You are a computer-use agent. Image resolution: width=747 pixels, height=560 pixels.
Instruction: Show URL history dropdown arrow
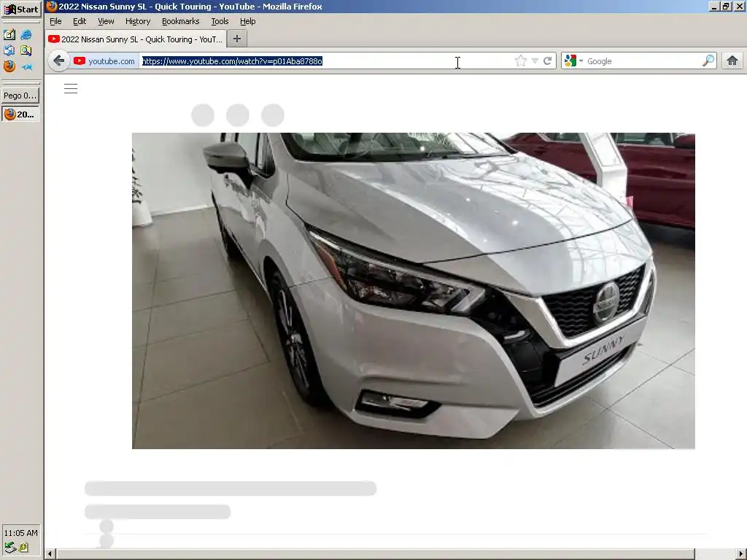click(535, 61)
